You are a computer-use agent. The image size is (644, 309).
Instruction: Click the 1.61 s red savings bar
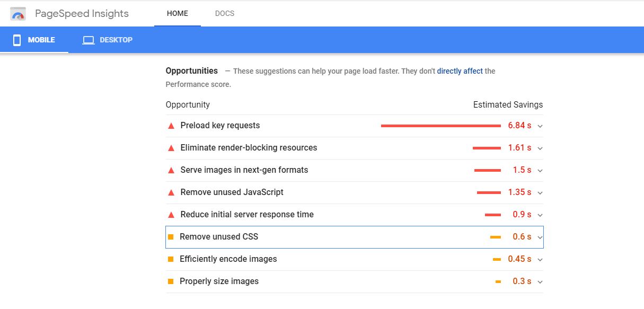coord(487,148)
